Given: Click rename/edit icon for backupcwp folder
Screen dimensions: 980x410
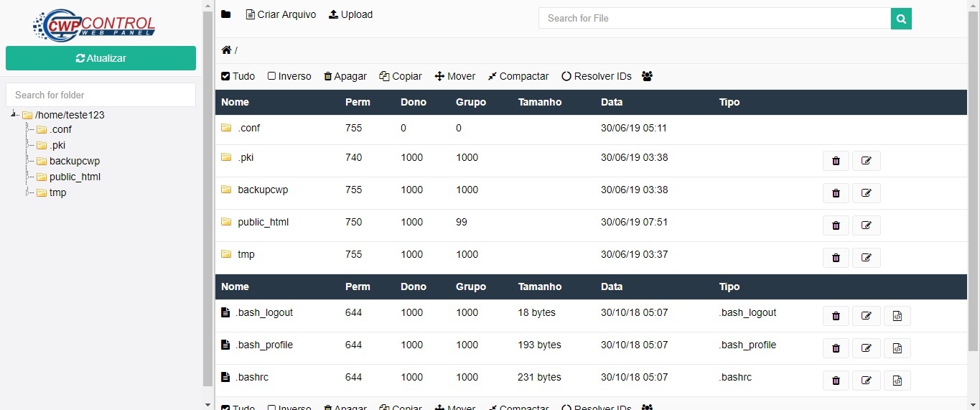Looking at the screenshot, I should [x=867, y=193].
